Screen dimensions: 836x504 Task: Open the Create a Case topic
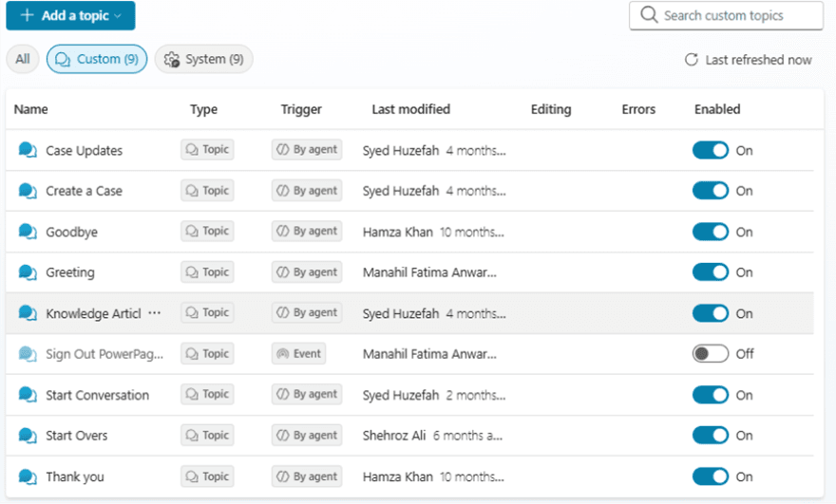click(x=84, y=191)
